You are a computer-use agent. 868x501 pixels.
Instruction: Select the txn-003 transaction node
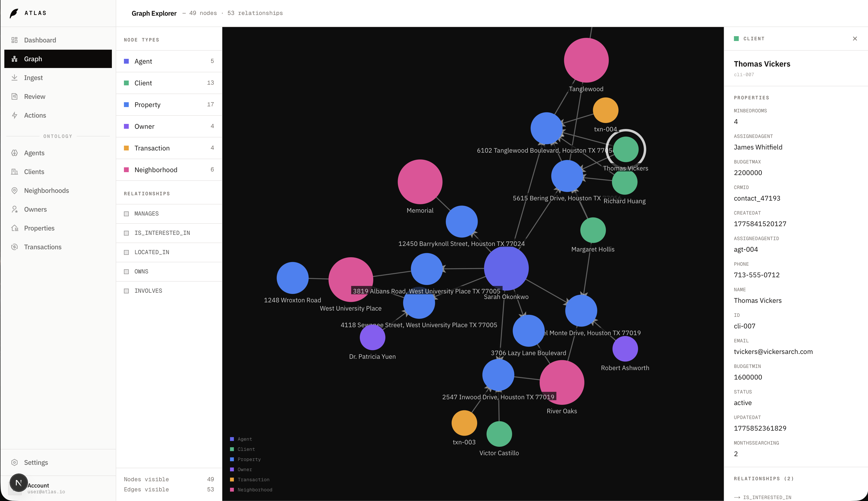pyautogui.click(x=464, y=423)
